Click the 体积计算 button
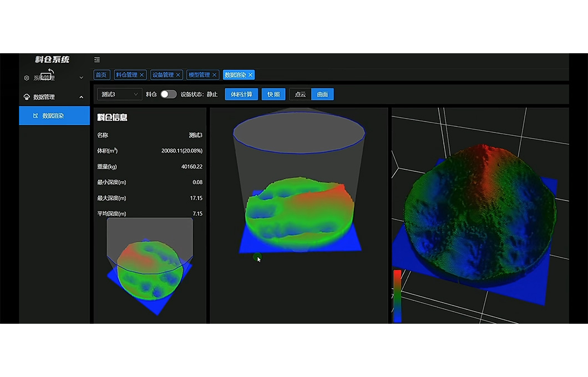 point(241,94)
